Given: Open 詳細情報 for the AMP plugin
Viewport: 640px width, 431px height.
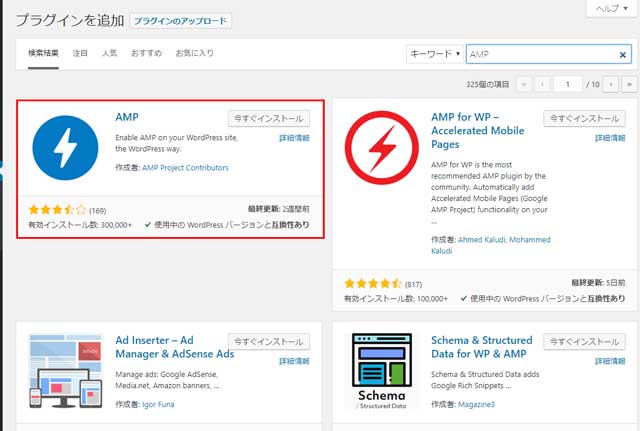Looking at the screenshot, I should click(x=294, y=138).
